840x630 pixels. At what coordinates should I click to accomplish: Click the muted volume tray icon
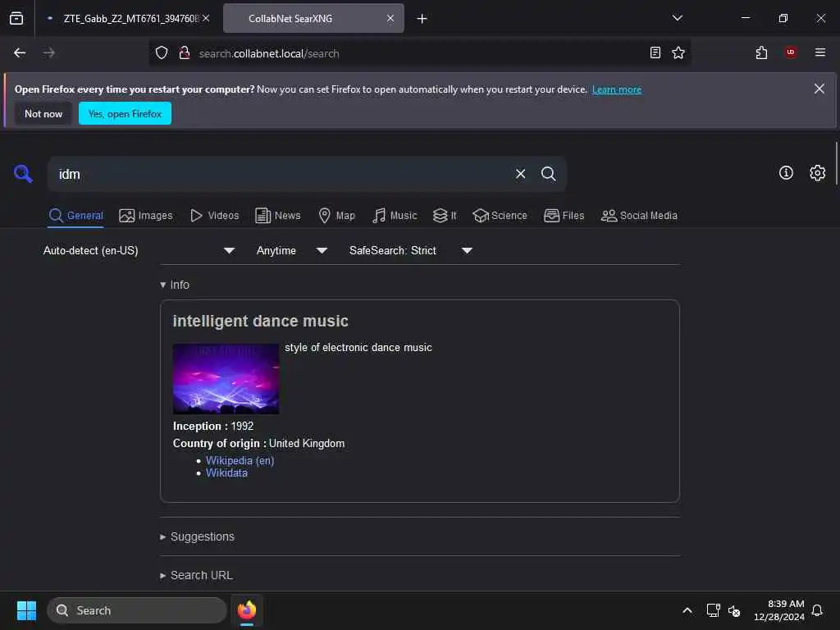(x=734, y=610)
